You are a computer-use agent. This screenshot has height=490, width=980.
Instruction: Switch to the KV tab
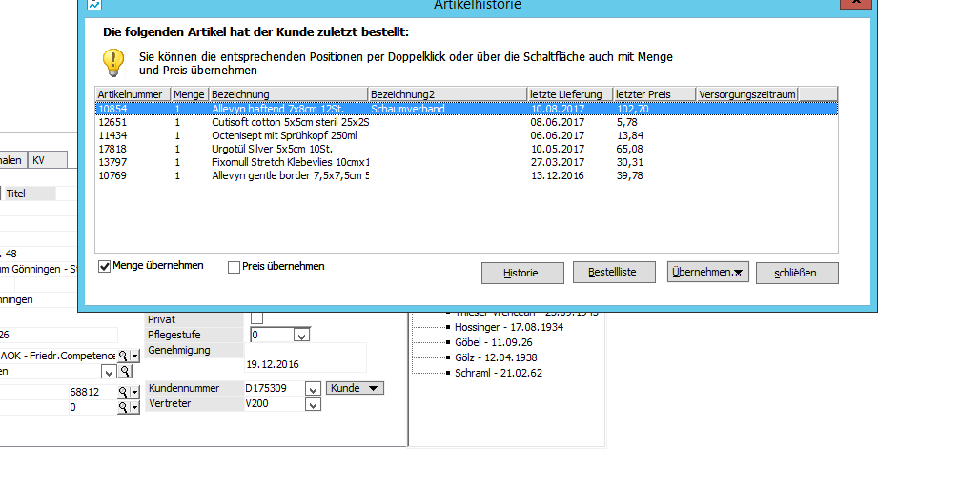(39, 160)
